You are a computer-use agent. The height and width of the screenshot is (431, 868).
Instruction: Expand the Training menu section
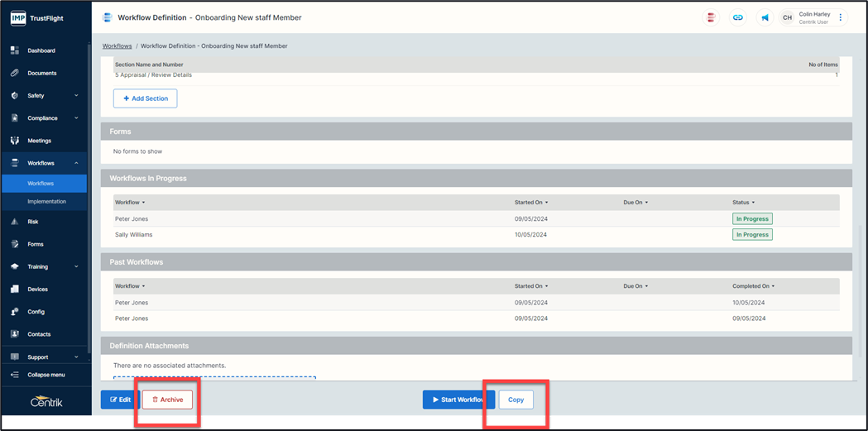point(76,267)
